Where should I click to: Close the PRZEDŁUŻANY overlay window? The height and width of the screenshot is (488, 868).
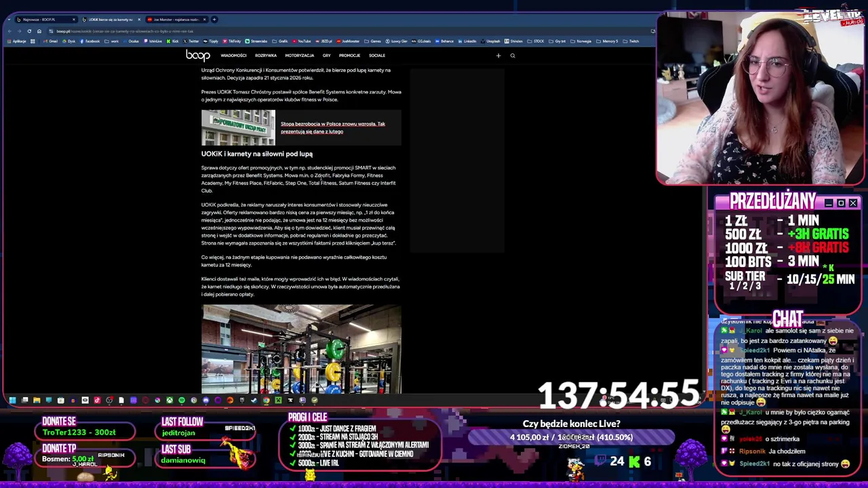tap(853, 203)
